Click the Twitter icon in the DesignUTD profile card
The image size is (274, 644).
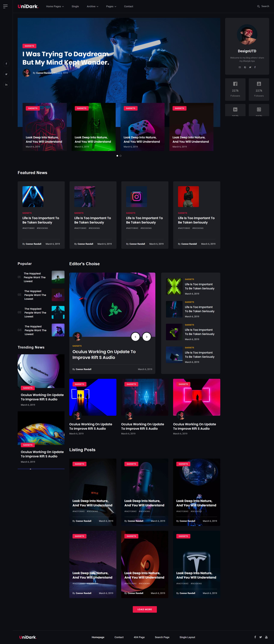pyautogui.click(x=250, y=67)
